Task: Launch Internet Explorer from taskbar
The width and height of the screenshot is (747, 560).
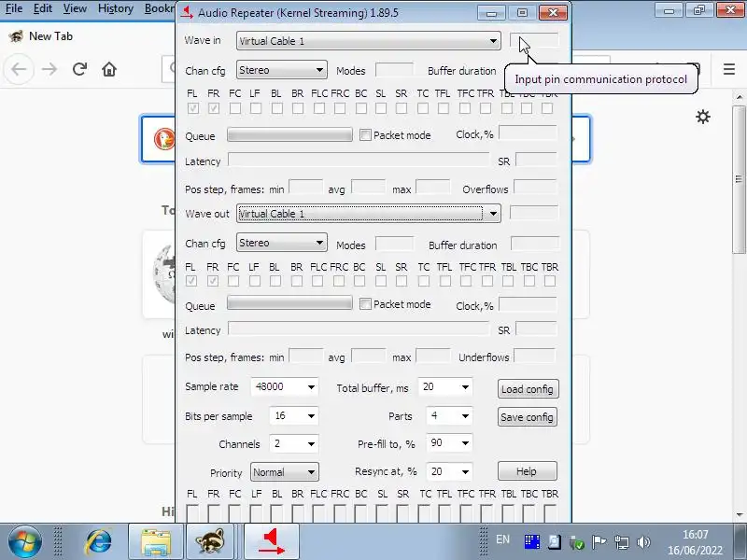Action: click(98, 542)
